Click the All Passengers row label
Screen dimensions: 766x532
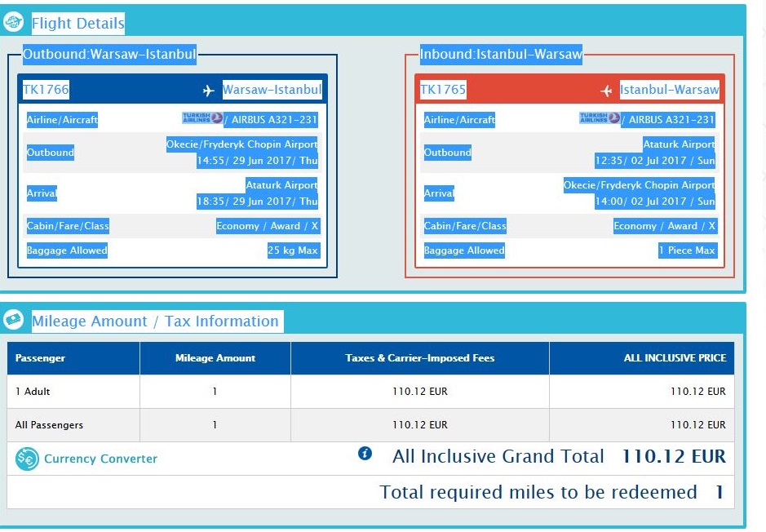click(x=49, y=425)
